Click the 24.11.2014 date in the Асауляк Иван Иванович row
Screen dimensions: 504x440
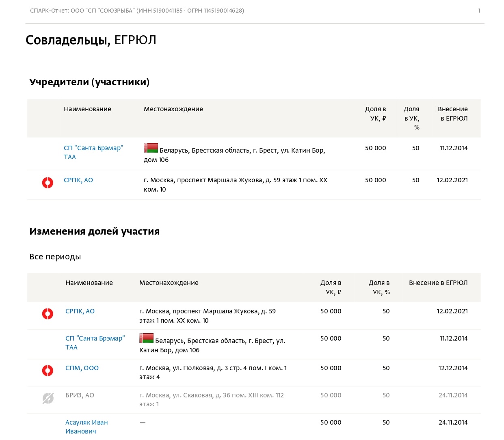coord(453,423)
